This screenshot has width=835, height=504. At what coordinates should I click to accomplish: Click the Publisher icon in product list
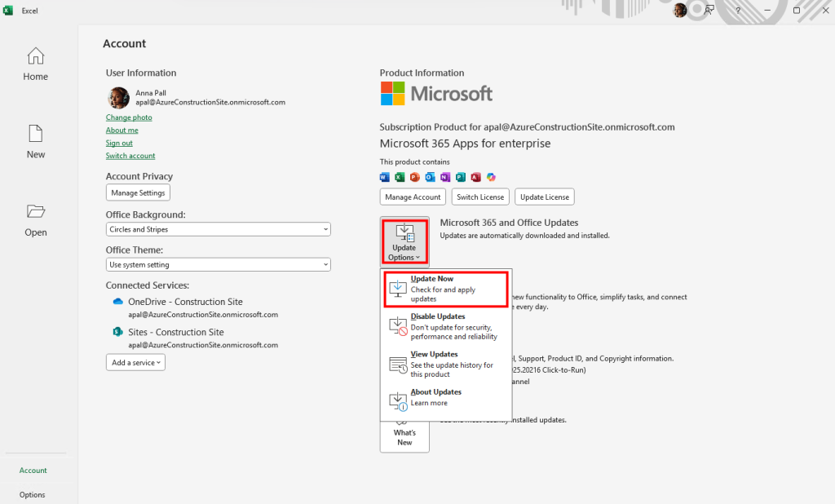(461, 178)
